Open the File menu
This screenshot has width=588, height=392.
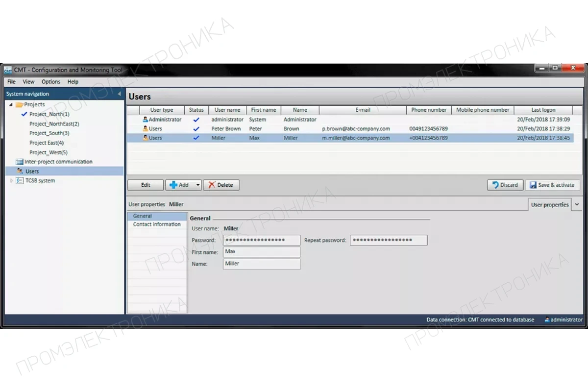pyautogui.click(x=11, y=82)
